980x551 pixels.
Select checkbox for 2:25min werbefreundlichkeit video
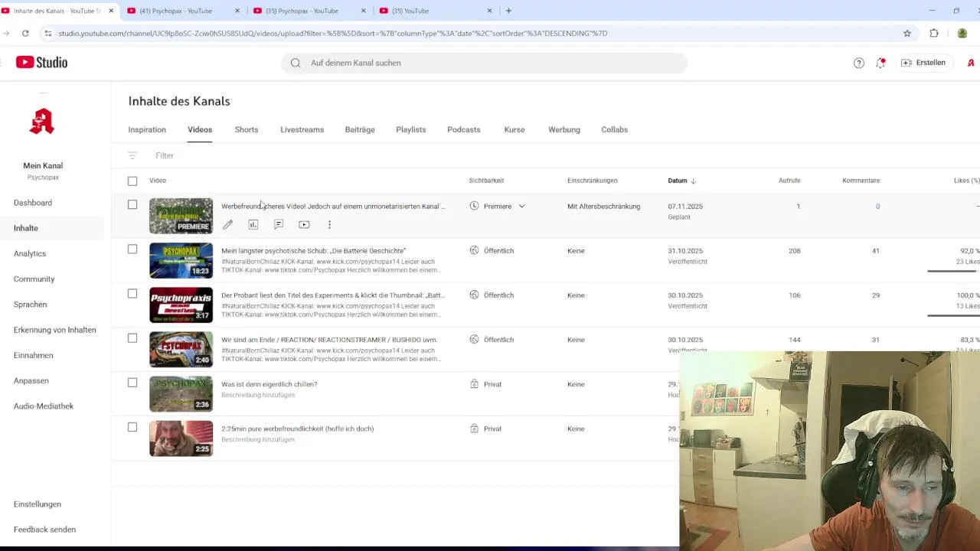(132, 427)
